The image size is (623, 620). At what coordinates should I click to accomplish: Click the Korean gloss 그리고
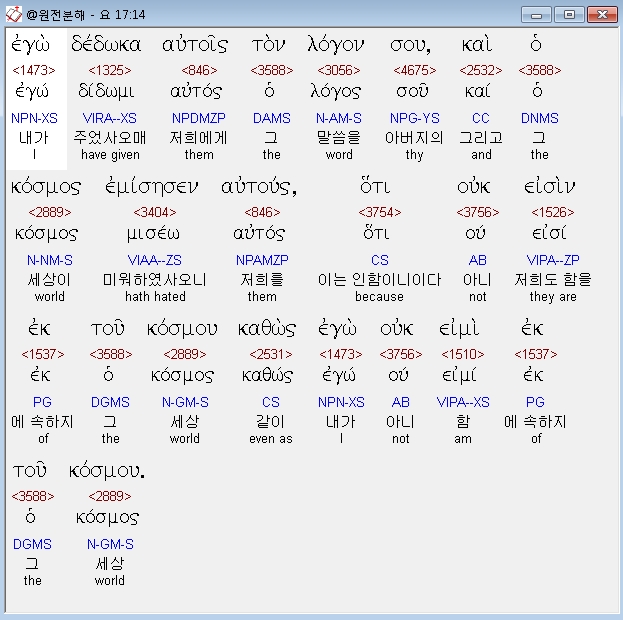tap(481, 138)
